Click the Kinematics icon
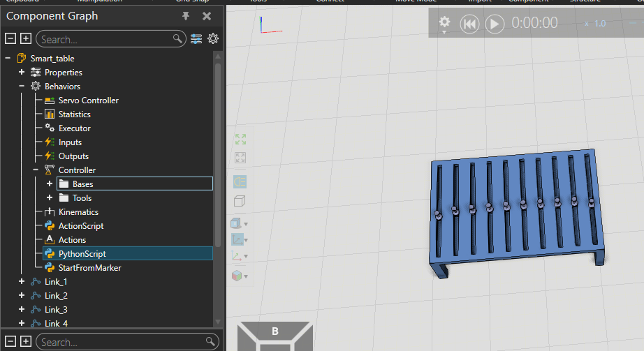 50,212
